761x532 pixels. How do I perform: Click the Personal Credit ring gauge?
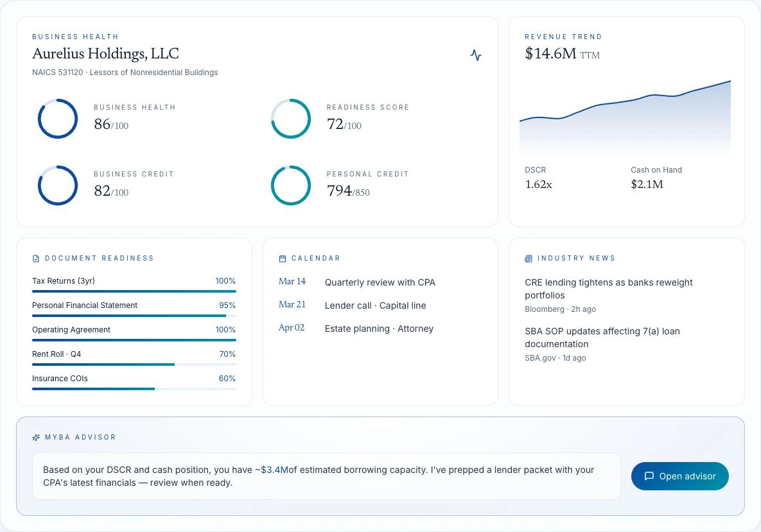pyautogui.click(x=291, y=185)
